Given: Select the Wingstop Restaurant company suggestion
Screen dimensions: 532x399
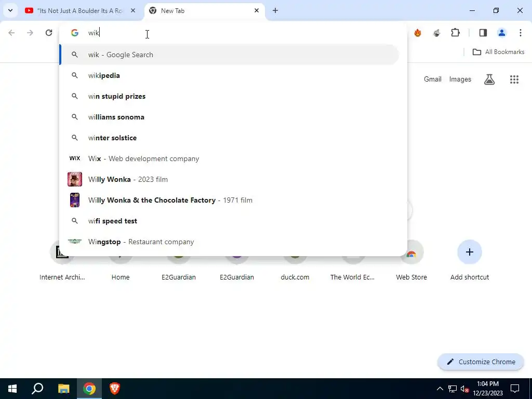Looking at the screenshot, I should (x=229, y=242).
